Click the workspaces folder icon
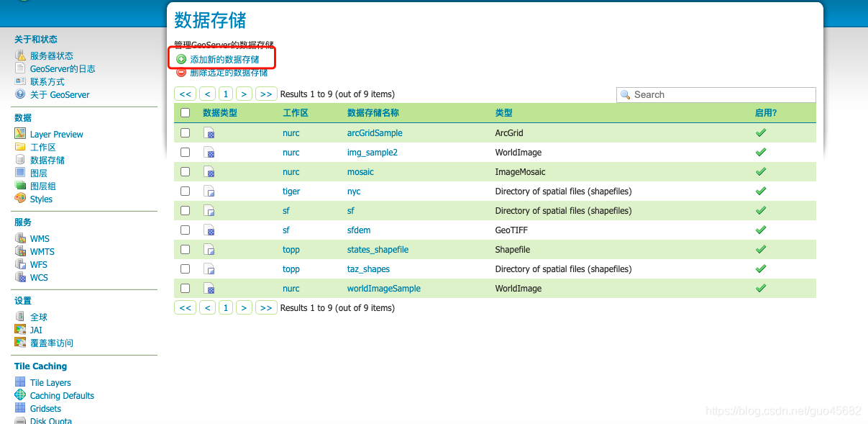The image size is (868, 424). pyautogui.click(x=20, y=147)
